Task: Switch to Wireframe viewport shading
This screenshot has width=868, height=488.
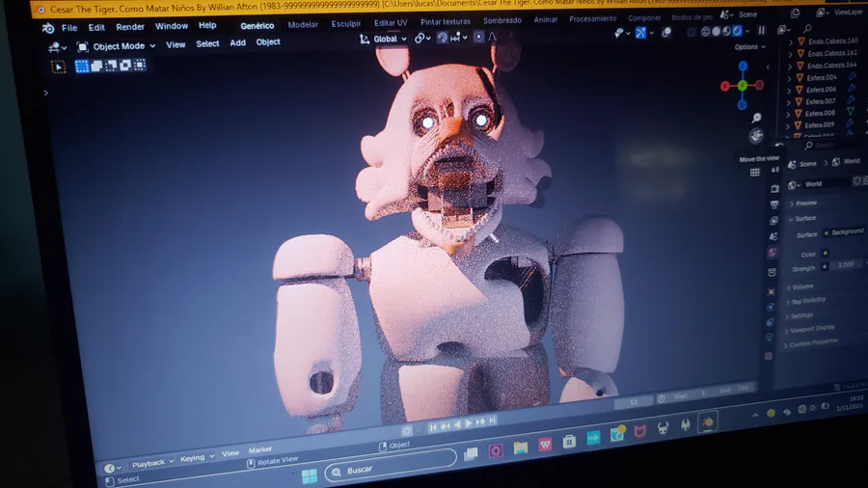Action: pos(705,32)
